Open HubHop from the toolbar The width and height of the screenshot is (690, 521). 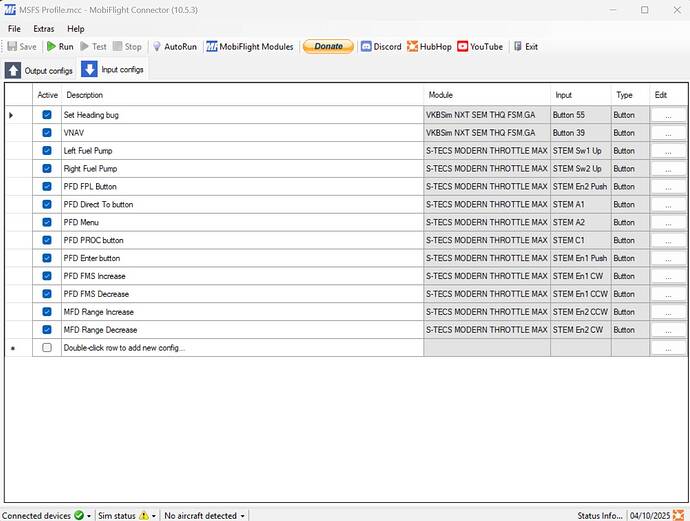click(x=412, y=47)
